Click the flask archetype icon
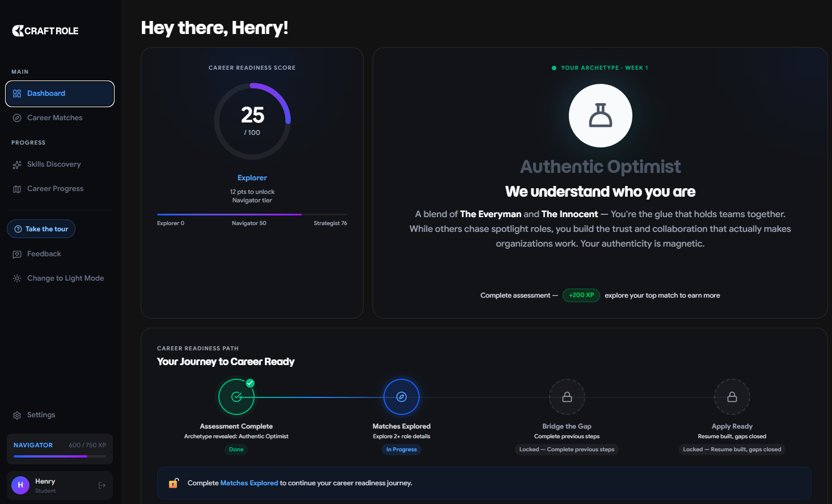832x504 pixels. tap(601, 116)
